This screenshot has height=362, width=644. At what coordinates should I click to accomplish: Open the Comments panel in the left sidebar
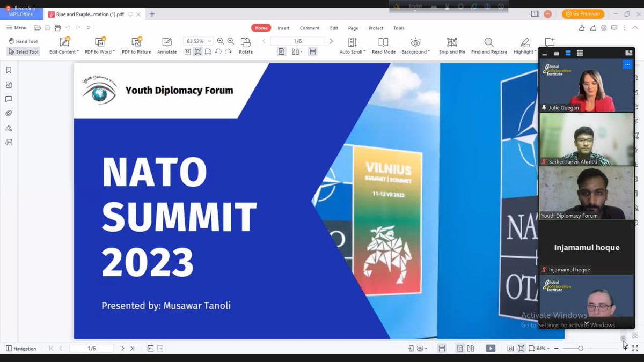9,99
